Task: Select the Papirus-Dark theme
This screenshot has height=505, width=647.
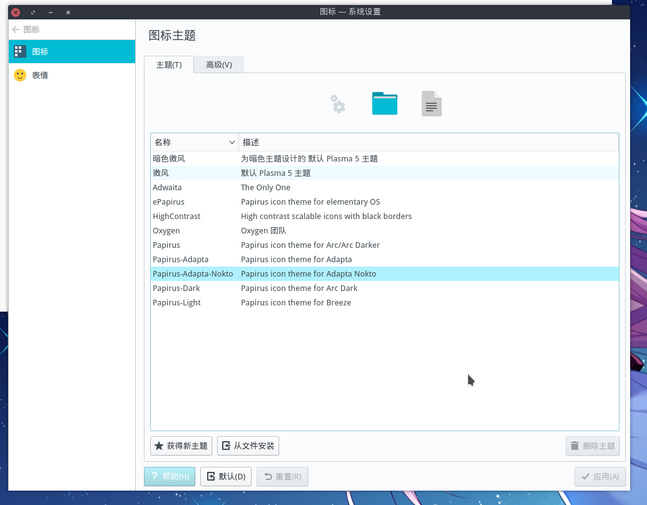Action: point(385,288)
